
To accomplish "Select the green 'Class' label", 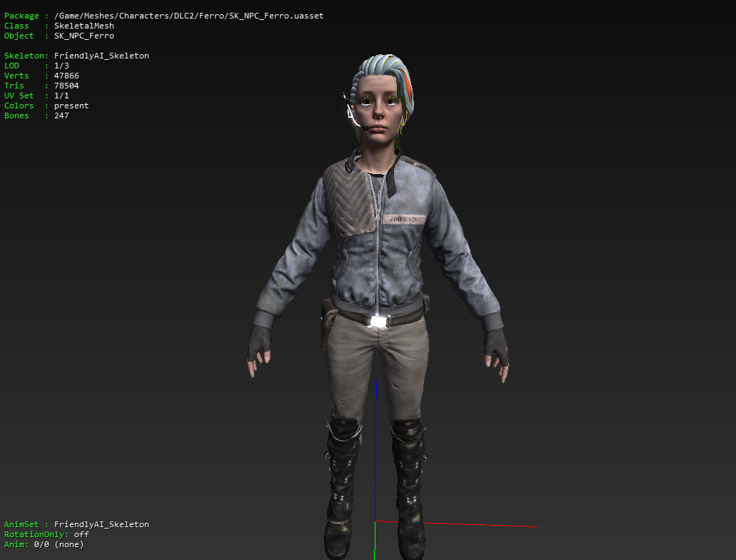I will pos(16,26).
